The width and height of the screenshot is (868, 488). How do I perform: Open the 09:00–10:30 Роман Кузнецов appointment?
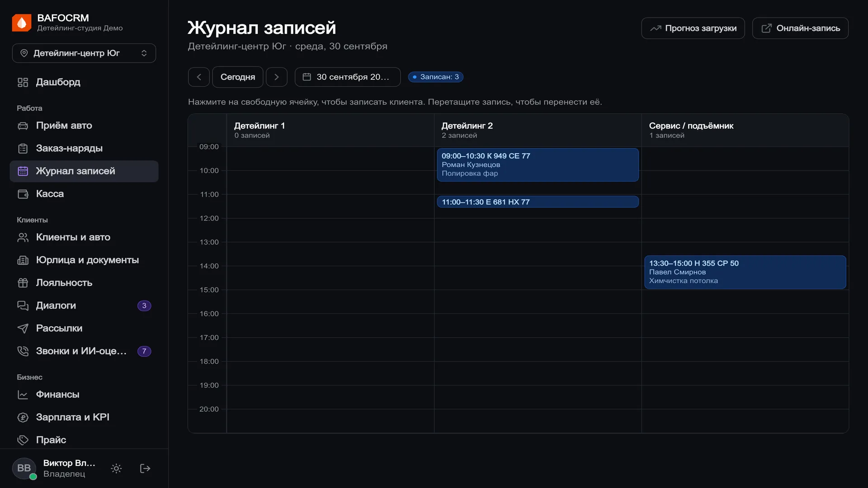(538, 165)
